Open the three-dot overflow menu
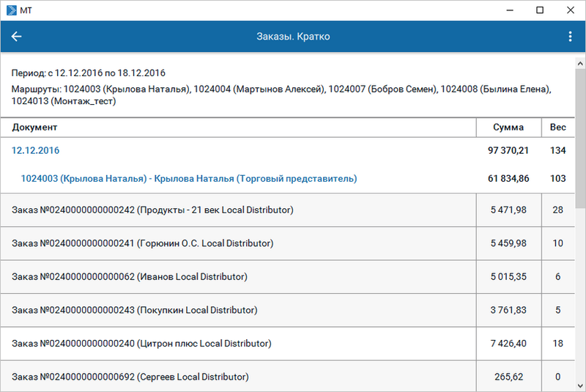Image resolution: width=586 pixels, height=392 pixels. click(570, 37)
